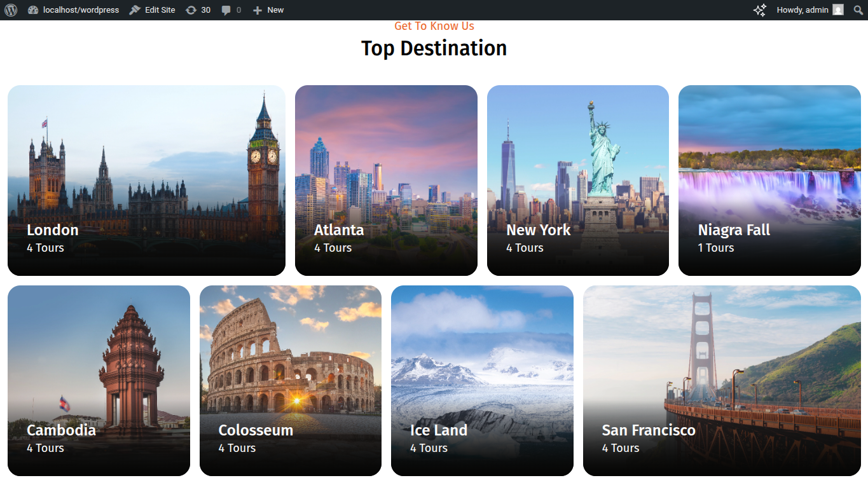868x492 pixels.
Task: Click "4 Tours" under Atlanta
Action: (333, 248)
